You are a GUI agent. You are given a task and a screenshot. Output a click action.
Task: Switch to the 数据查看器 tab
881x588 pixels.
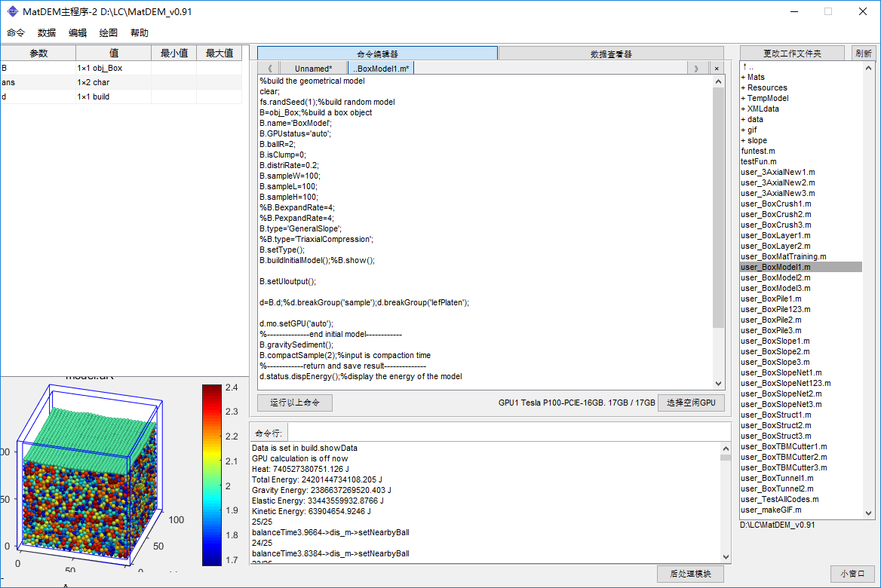point(611,54)
